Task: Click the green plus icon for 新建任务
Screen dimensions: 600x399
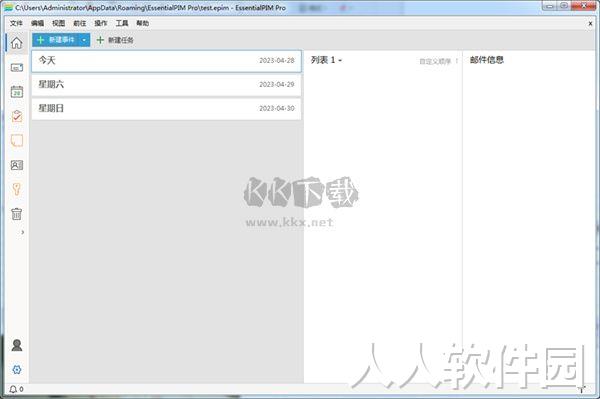Action: 100,40
